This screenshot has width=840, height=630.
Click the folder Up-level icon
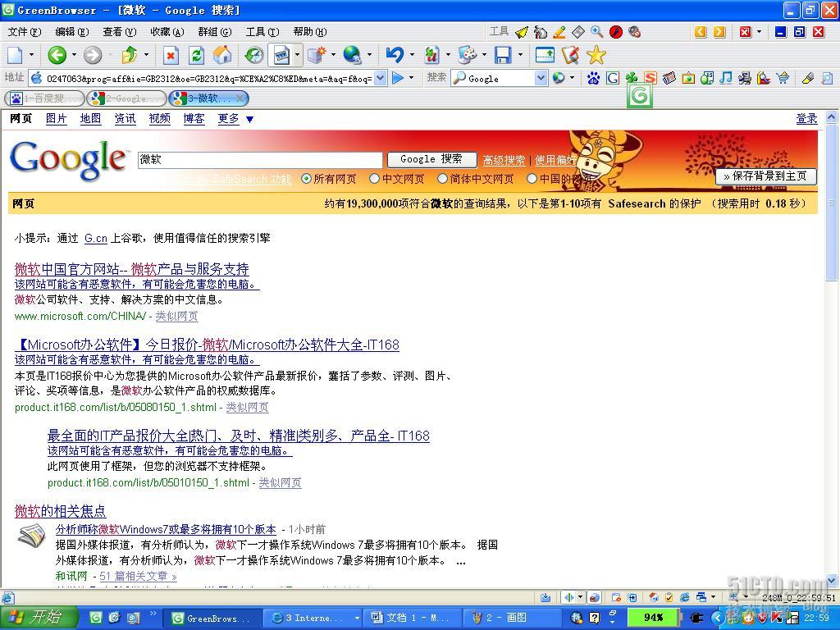(x=129, y=55)
